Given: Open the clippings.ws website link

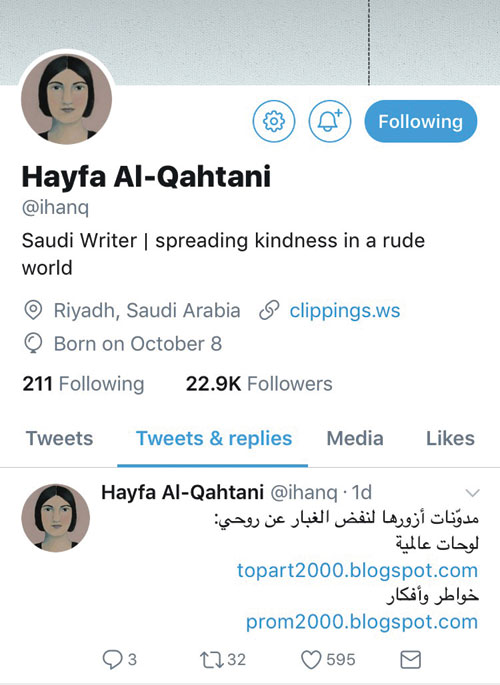Looking at the screenshot, I should (x=345, y=311).
